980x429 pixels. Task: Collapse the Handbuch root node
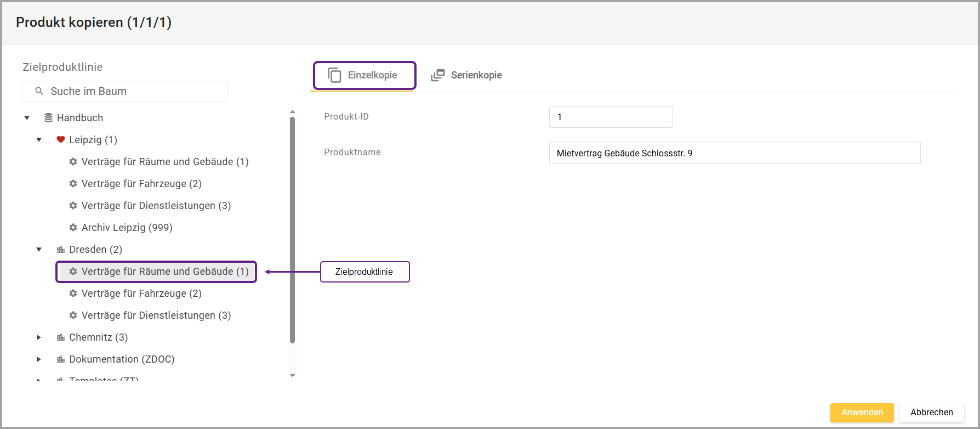(x=27, y=118)
